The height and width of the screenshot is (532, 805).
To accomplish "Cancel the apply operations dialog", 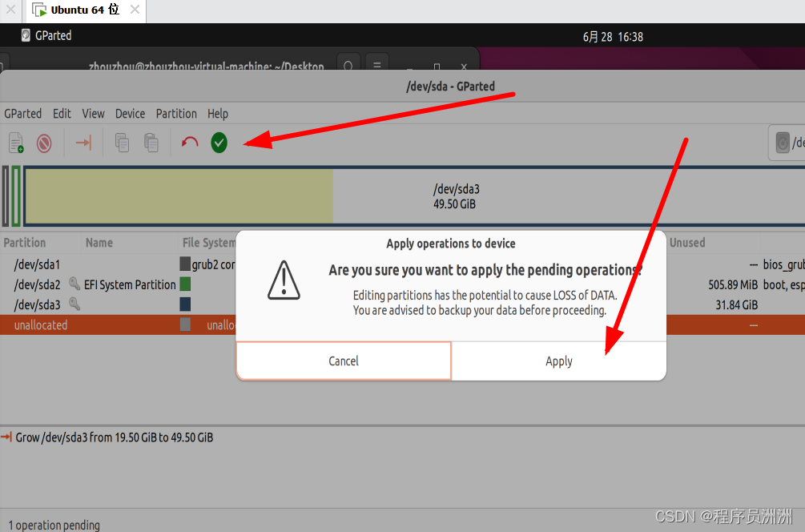I will 344,361.
